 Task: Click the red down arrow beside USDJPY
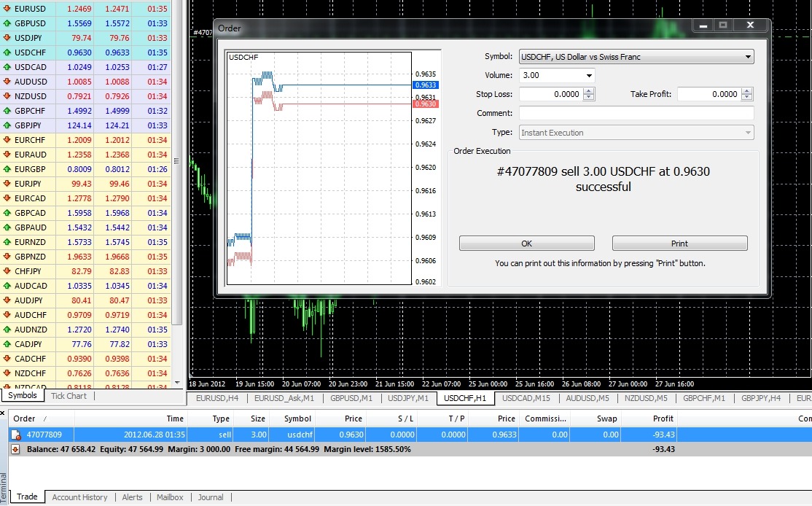coord(7,38)
